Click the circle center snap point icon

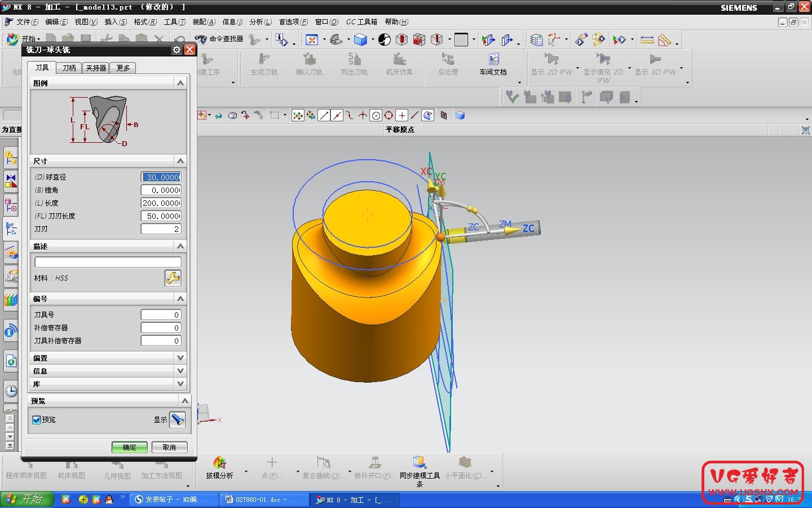click(x=376, y=116)
